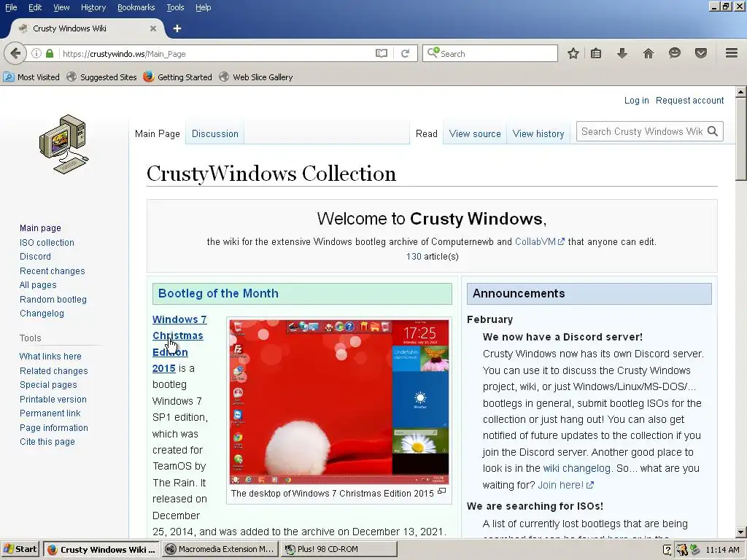Open the Tools menu
The width and height of the screenshot is (747, 560).
click(x=175, y=7)
